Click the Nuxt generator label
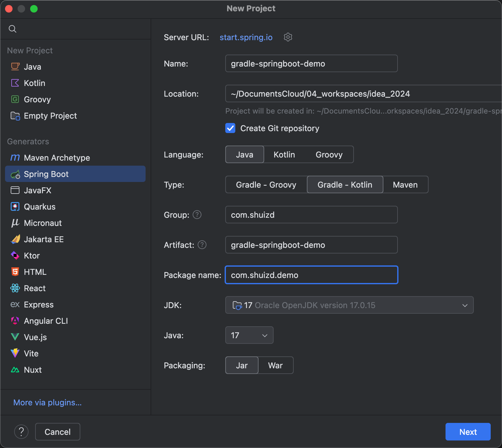The width and height of the screenshot is (502, 448). pyautogui.click(x=33, y=370)
